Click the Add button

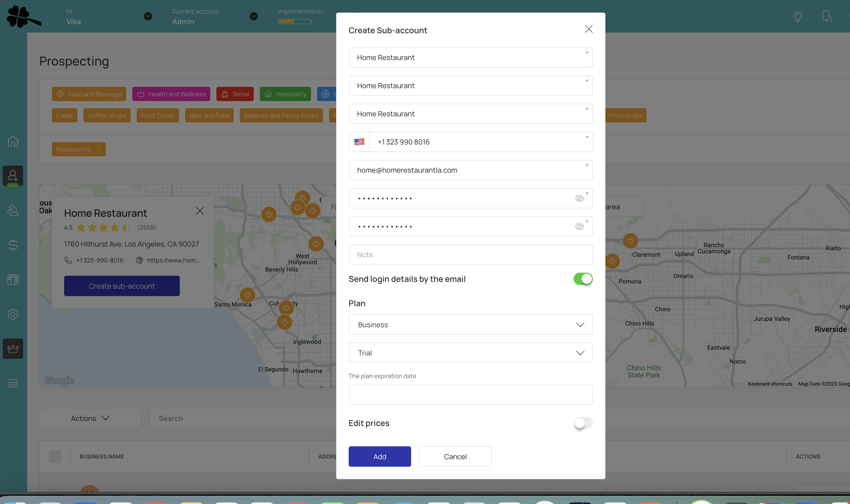[x=379, y=457]
